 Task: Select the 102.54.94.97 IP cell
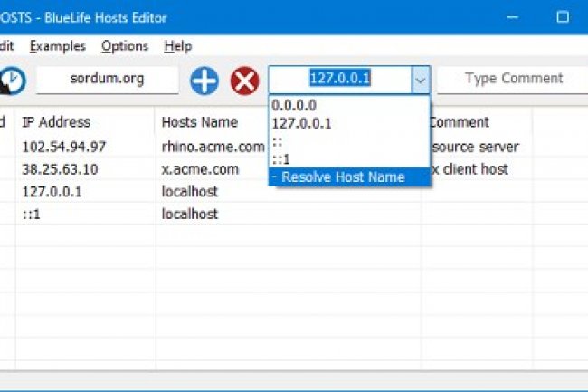pyautogui.click(x=63, y=147)
